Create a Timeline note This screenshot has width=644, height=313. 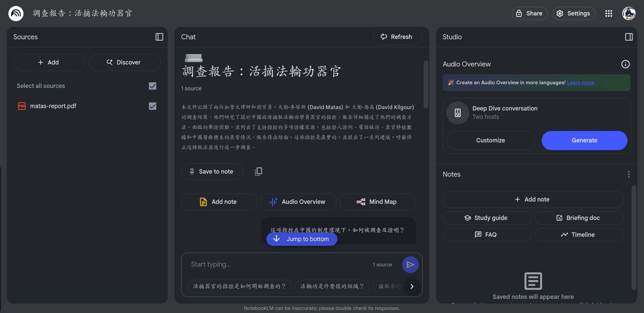click(579, 235)
